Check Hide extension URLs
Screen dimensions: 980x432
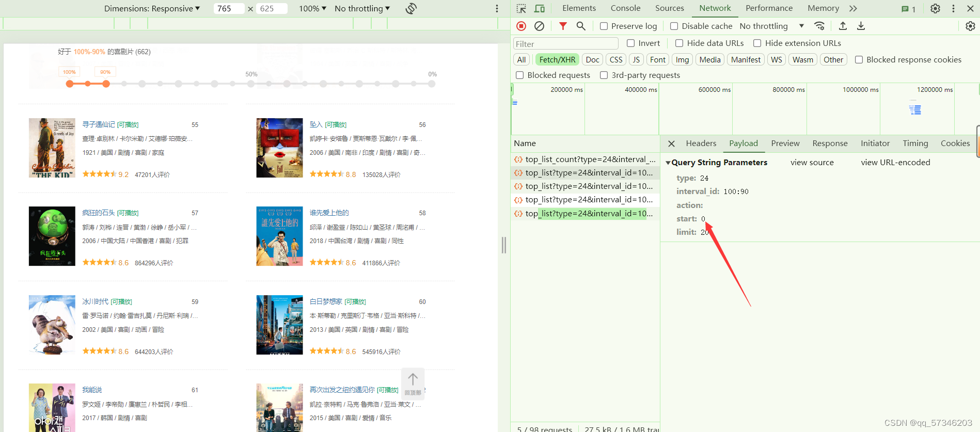757,43
